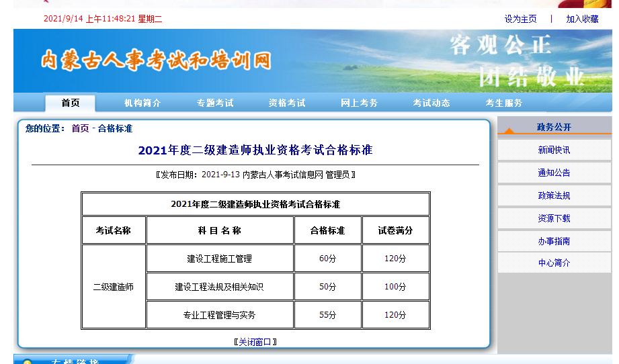This screenshot has width=619, height=364.
Task: Switch to the 考试动态 page
Action: tap(431, 103)
